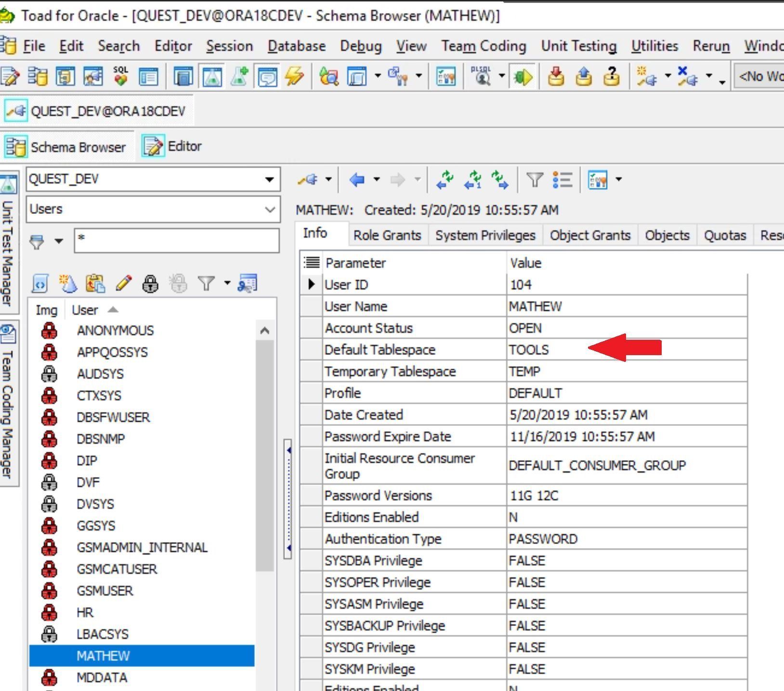The height and width of the screenshot is (691, 784).
Task: Switch to the Object Grants tab
Action: [590, 235]
